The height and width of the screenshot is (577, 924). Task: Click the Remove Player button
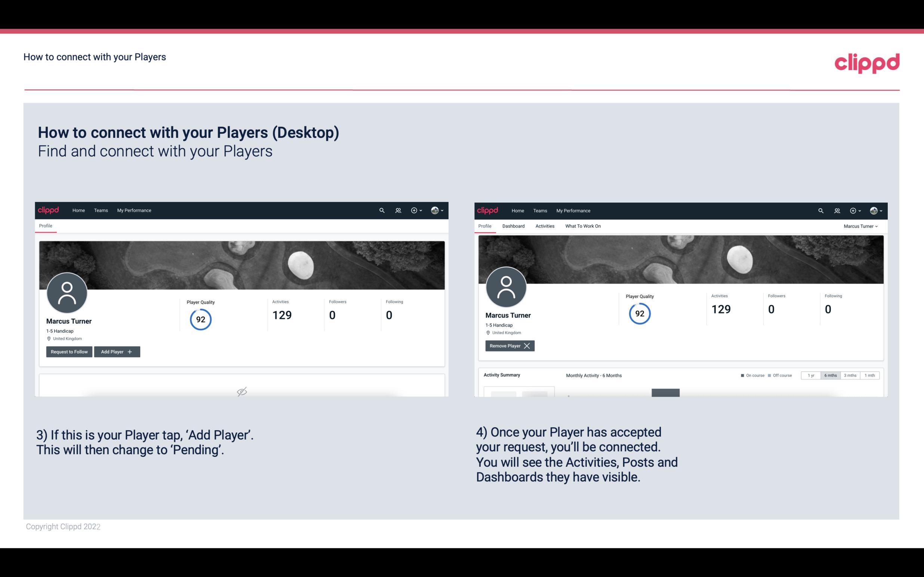[x=509, y=346]
